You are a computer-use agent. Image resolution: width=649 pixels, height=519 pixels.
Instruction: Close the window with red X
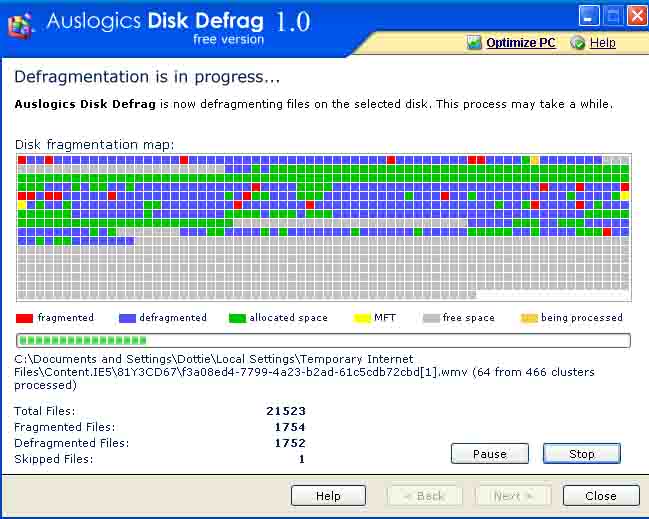tap(637, 16)
